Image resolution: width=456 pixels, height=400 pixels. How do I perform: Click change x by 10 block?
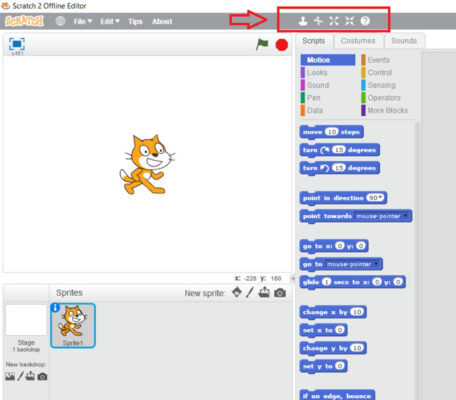tap(333, 312)
